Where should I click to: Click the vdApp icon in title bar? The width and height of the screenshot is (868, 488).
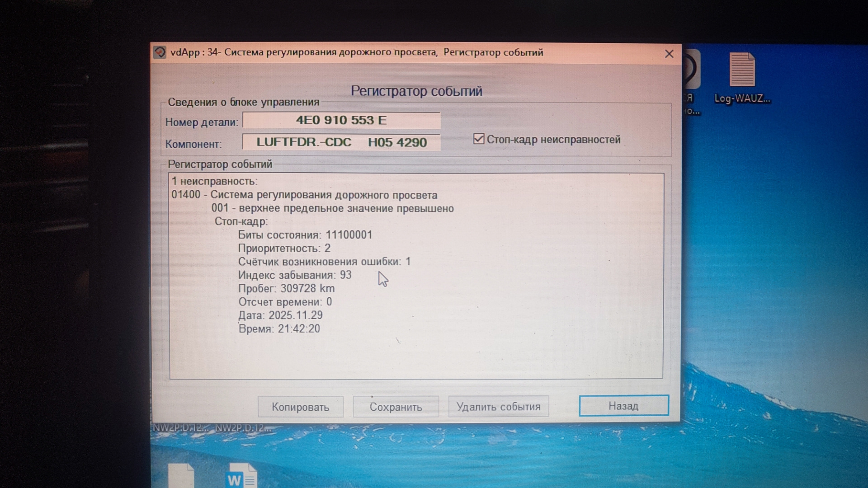160,52
